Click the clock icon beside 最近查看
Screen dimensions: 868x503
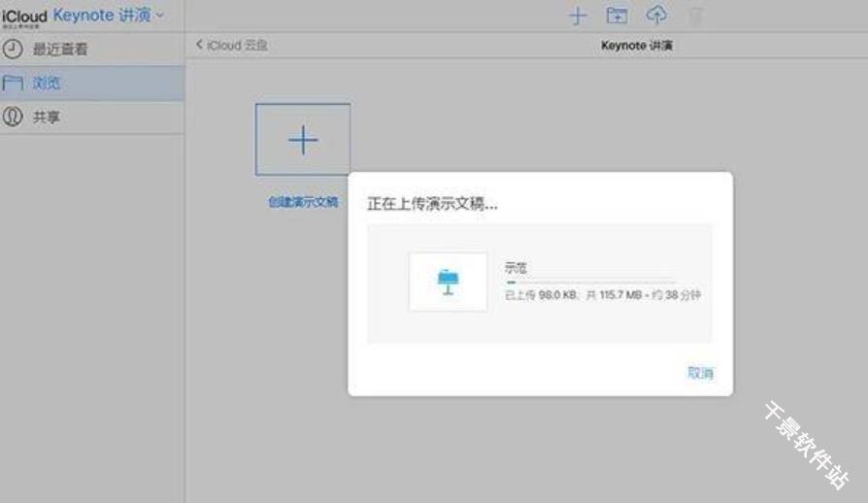(14, 50)
